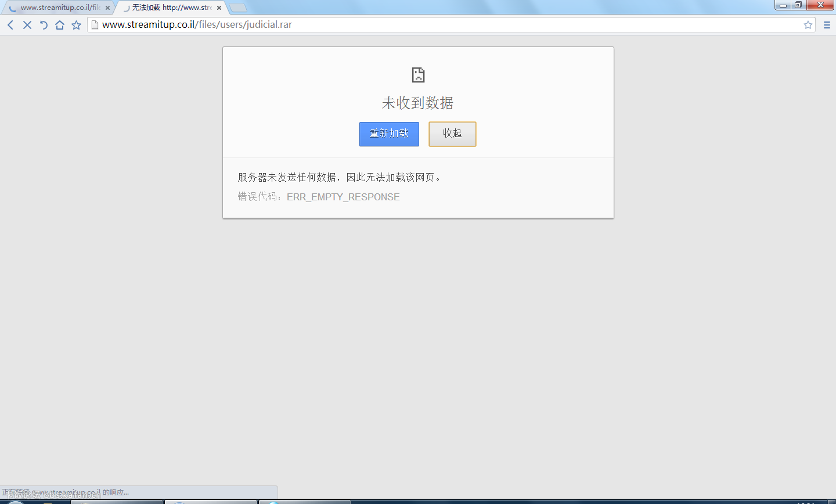The height and width of the screenshot is (504, 836).
Task: Click the 重新加载 reload button
Action: [x=389, y=134]
